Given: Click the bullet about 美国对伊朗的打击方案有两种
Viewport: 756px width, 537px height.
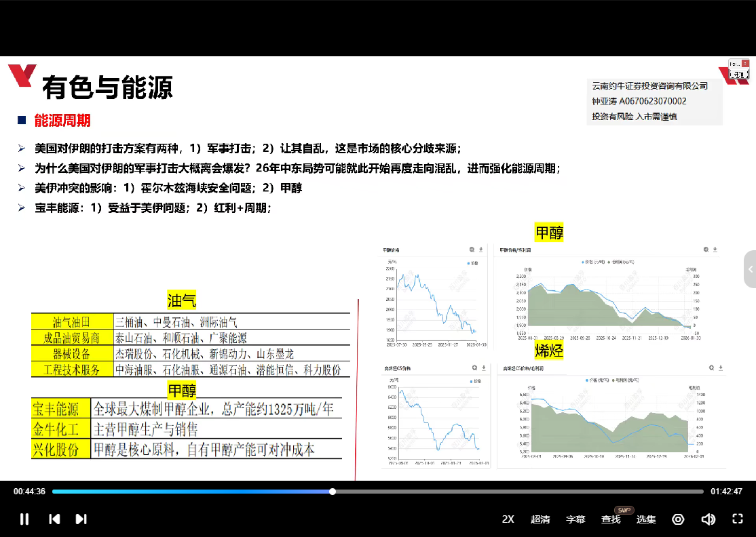Looking at the screenshot, I should [x=247, y=148].
